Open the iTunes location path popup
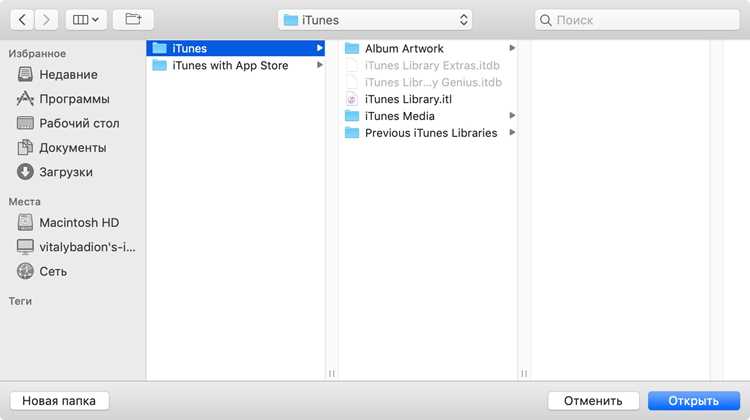Image resolution: width=750 pixels, height=420 pixels. click(375, 20)
